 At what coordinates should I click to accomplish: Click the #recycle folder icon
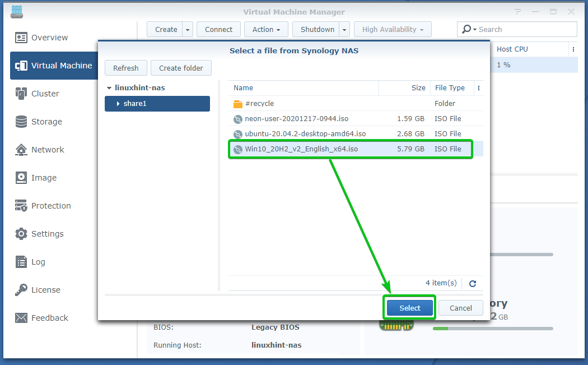click(238, 104)
